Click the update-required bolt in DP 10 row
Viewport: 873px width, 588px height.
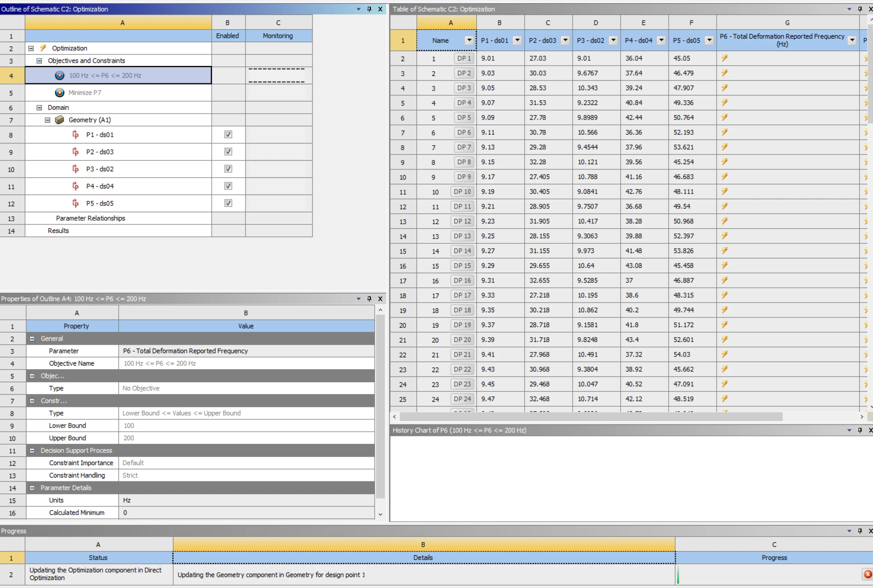coord(724,192)
